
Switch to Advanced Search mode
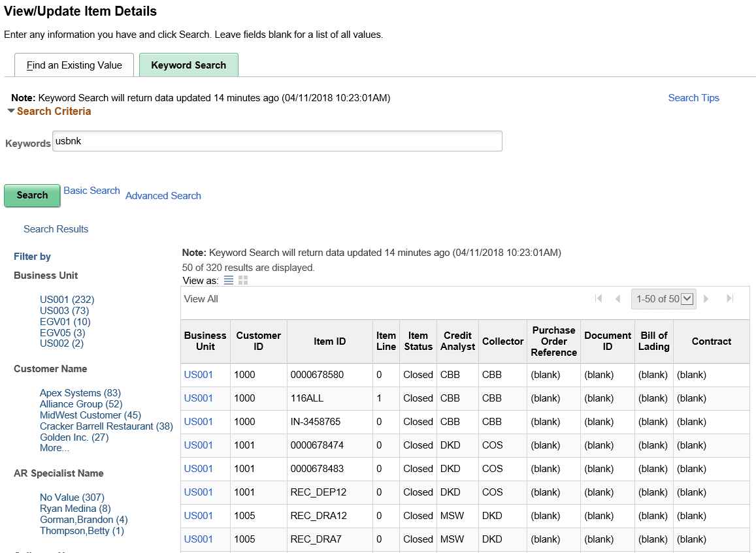point(163,195)
